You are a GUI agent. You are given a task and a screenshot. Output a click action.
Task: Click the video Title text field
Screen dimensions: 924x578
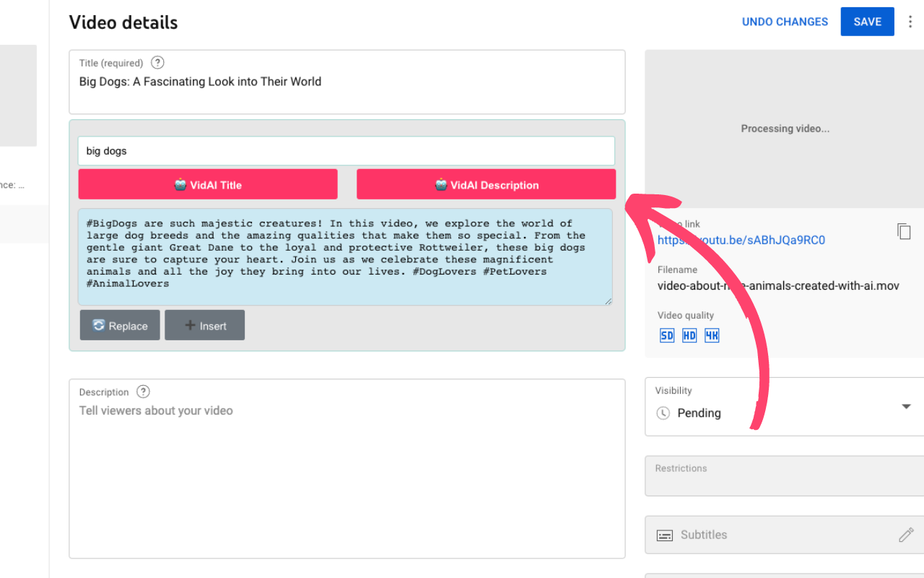(x=346, y=82)
